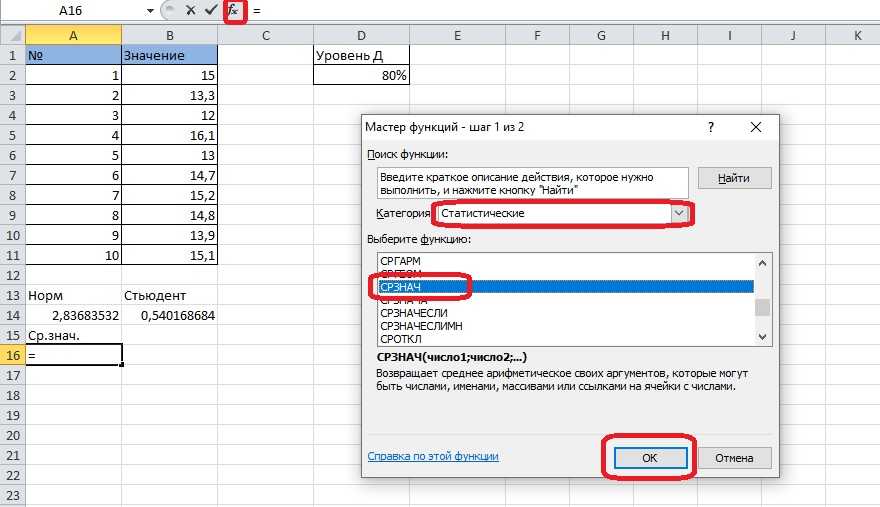Close the Function Wizard dialog
The width and height of the screenshot is (880, 507).
pyautogui.click(x=756, y=128)
